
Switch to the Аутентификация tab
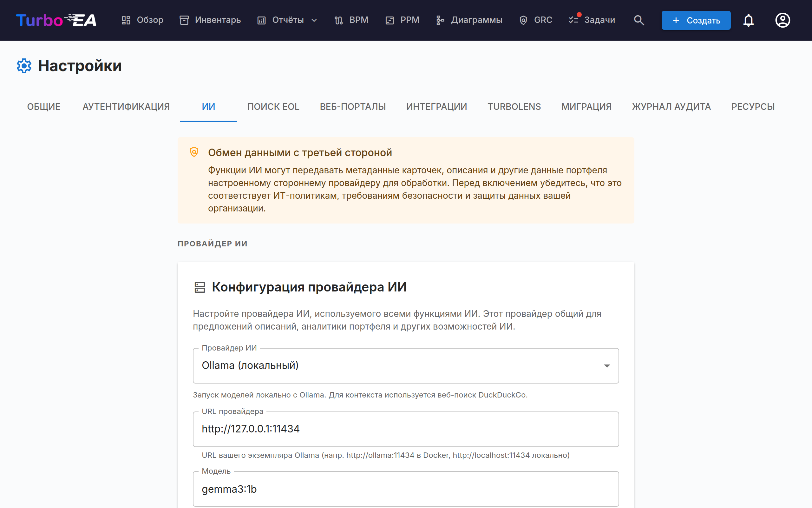coord(126,107)
